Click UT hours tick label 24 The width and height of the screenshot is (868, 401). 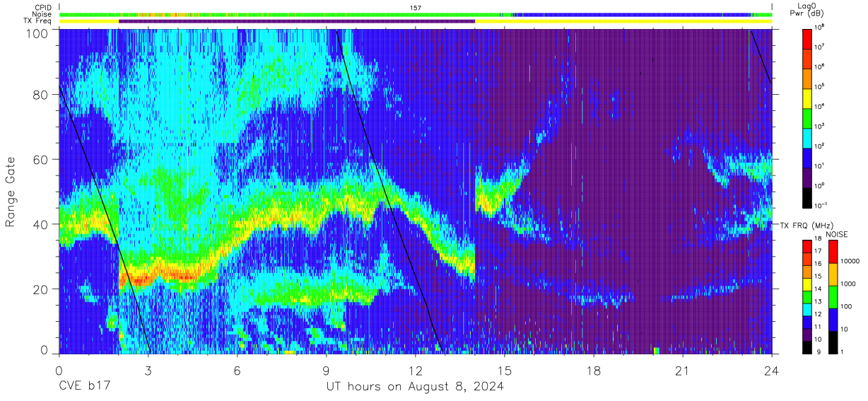(772, 370)
